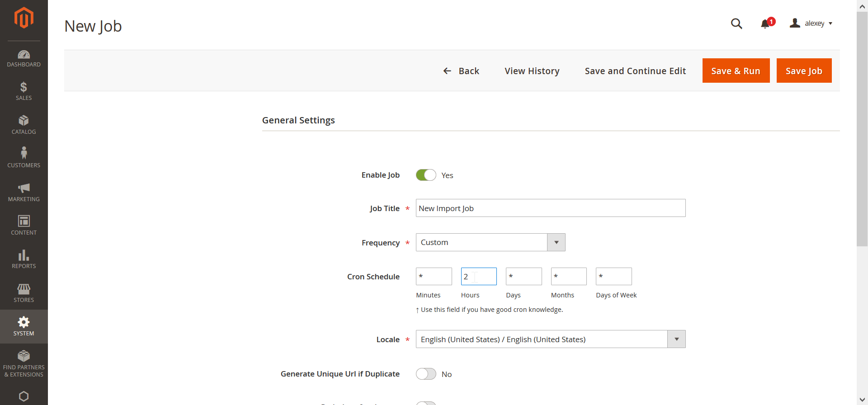This screenshot has width=868, height=405.
Task: Disable the Enable Job toggle
Action: pos(426,175)
